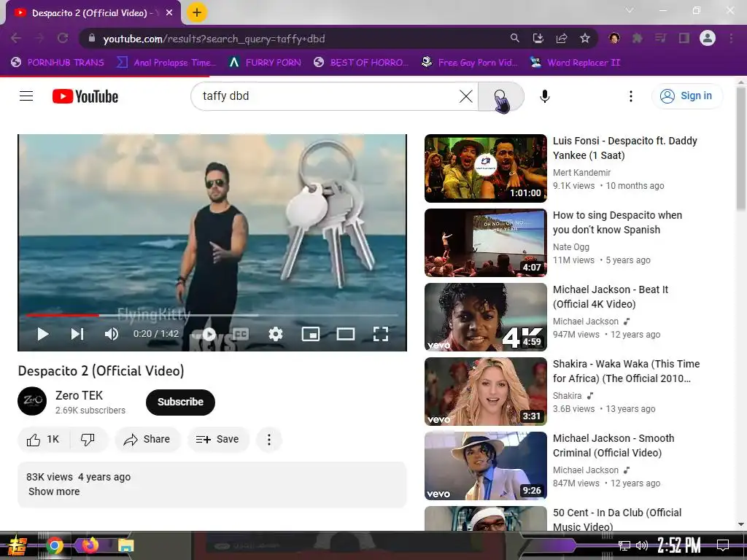This screenshot has width=747, height=560.
Task: Open the taskbar volume icon
Action: (x=642, y=545)
